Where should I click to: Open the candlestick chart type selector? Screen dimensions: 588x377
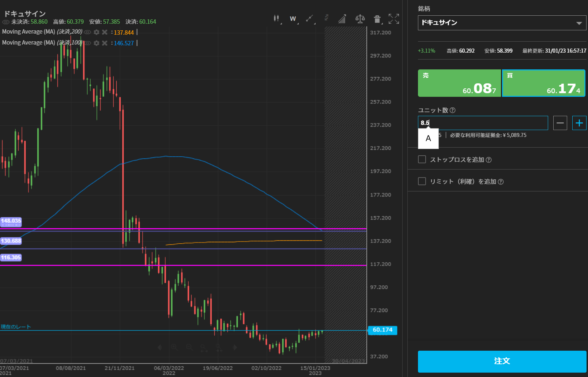click(276, 18)
